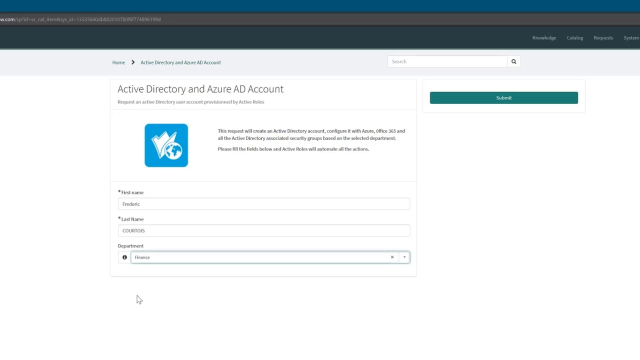Click the breadcrumb chevron separator
This screenshot has width=640, height=360.
(x=133, y=62)
